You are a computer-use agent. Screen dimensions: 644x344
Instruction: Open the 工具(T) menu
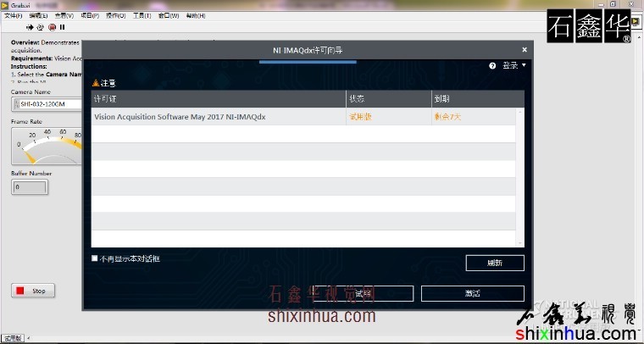coord(142,15)
